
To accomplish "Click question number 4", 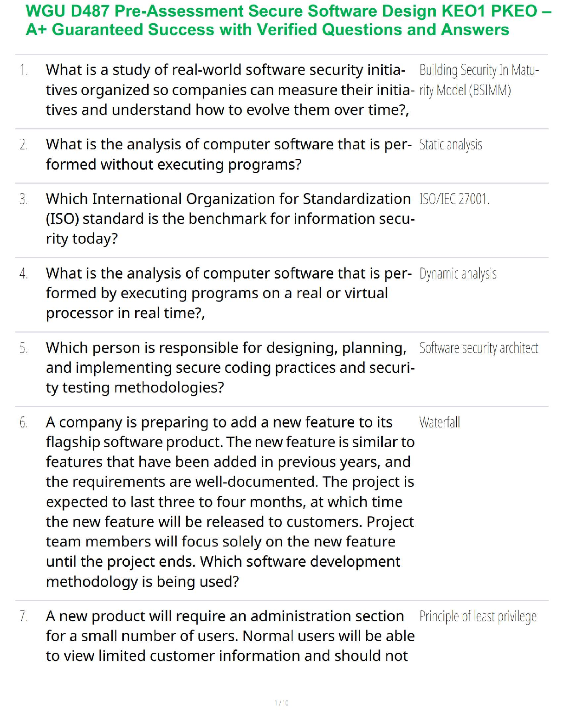I will pyautogui.click(x=24, y=274).
